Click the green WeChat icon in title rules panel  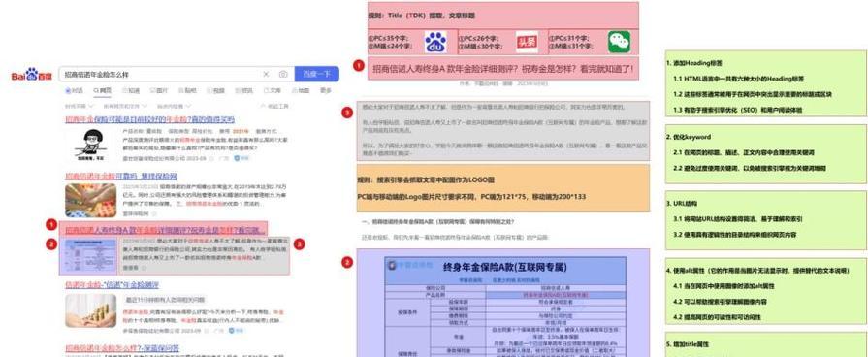coord(619,42)
